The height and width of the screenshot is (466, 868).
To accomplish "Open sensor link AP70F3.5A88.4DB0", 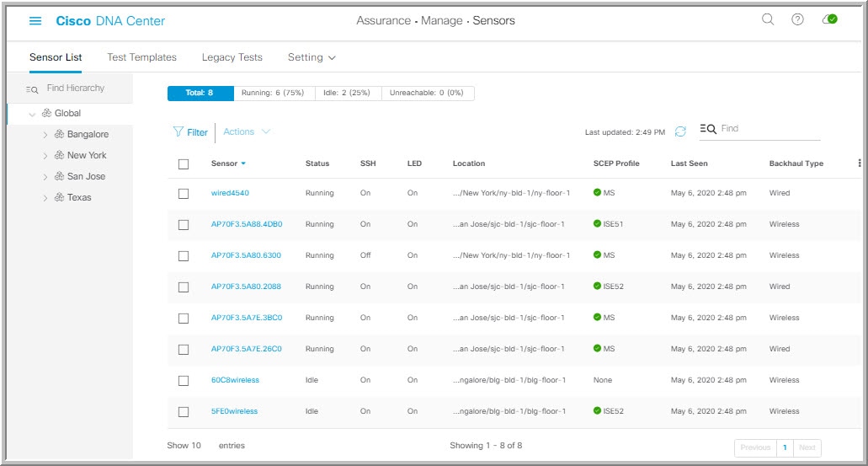I will (x=247, y=225).
